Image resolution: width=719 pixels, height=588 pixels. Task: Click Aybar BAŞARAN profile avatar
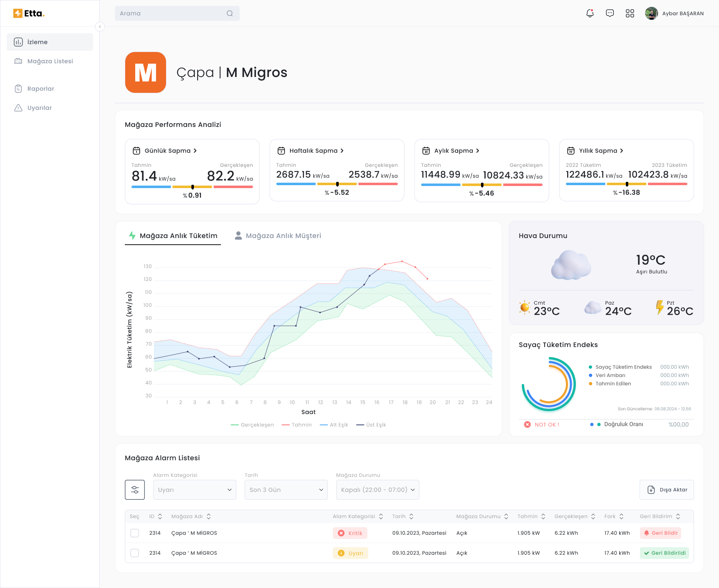651,13
